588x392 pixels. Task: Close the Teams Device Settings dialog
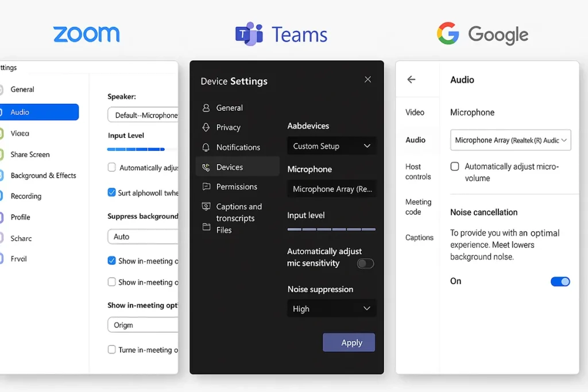point(368,79)
